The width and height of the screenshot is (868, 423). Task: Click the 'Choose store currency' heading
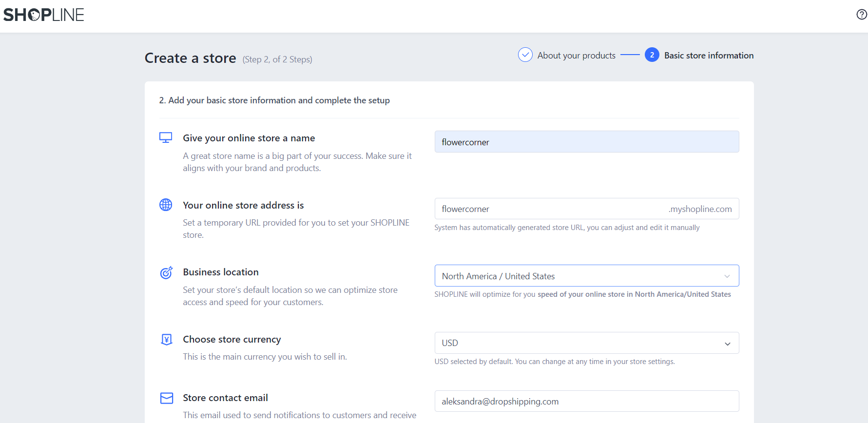point(232,339)
